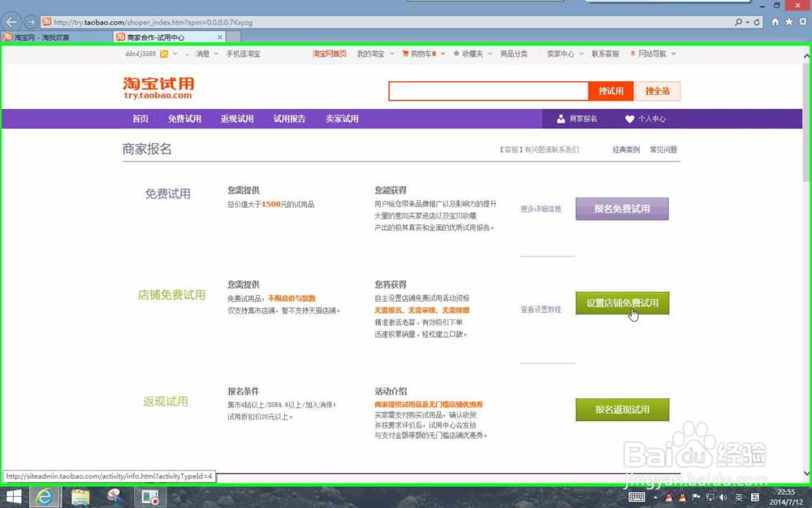The height and width of the screenshot is (508, 812).
Task: Click the browser address bar URL
Action: tap(153, 22)
